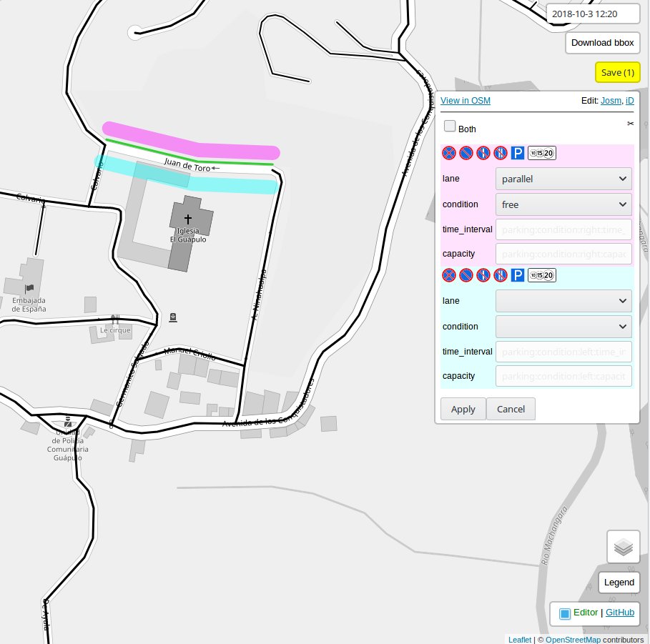This screenshot has height=644, width=650.
Task: Open the condition dropdown showing free
Action: pos(563,204)
